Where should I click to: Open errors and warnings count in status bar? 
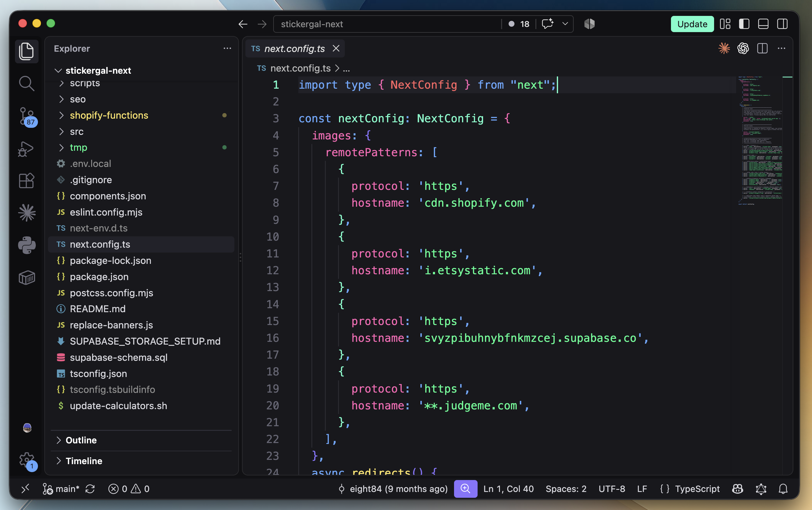(129, 489)
